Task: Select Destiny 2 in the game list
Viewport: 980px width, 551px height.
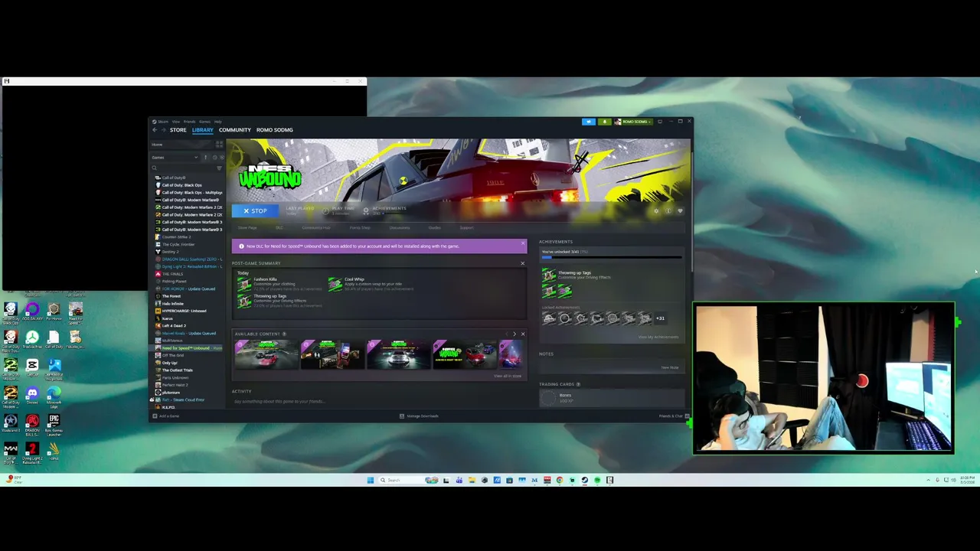Action: [x=170, y=252]
